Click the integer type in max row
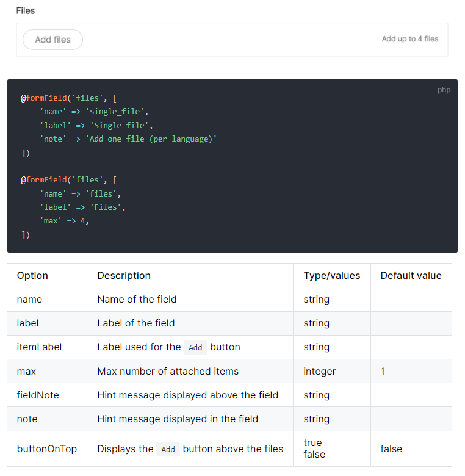Viewport: 465px width, 476px height. click(x=320, y=371)
